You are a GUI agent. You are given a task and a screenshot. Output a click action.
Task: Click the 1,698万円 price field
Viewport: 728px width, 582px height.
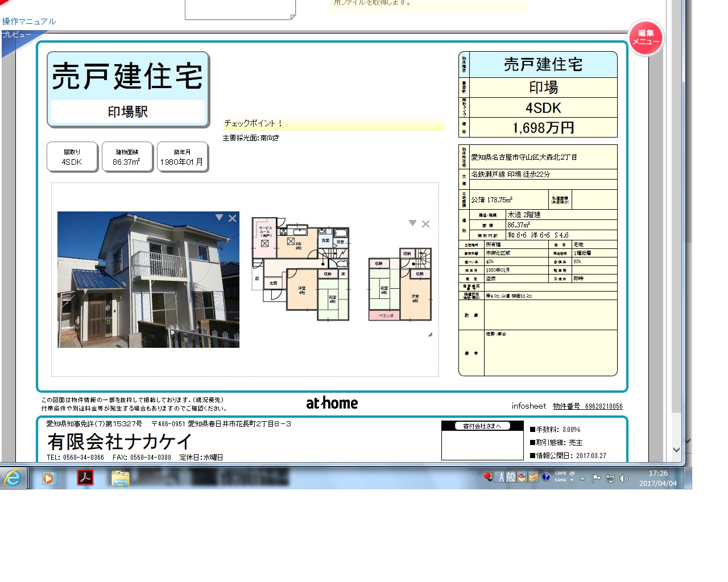coord(543,128)
